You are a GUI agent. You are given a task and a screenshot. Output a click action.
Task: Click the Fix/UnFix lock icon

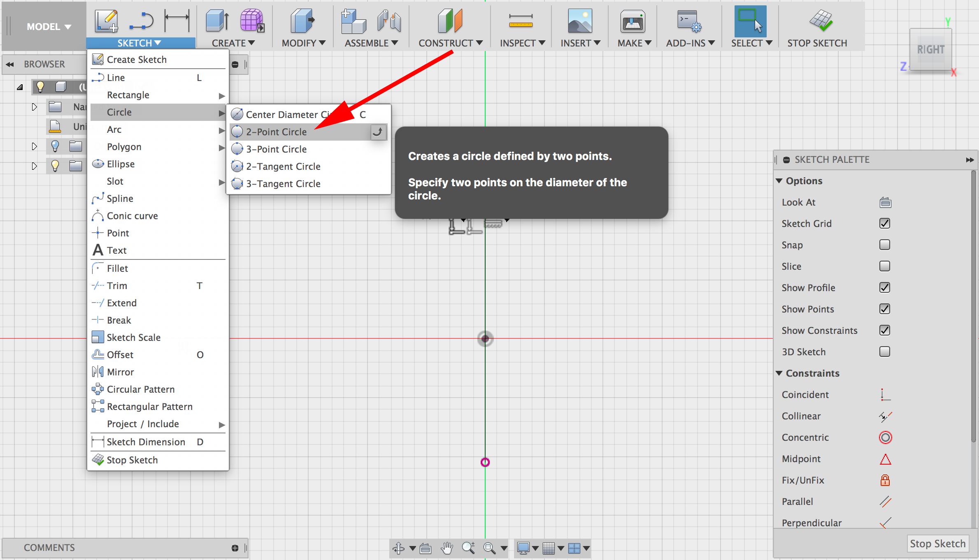(885, 480)
